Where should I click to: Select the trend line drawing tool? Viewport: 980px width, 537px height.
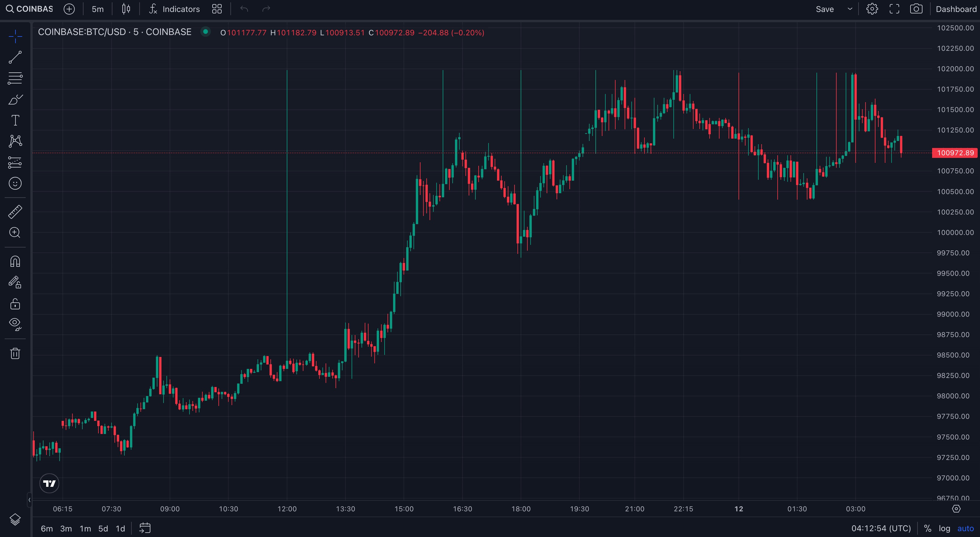pos(15,57)
